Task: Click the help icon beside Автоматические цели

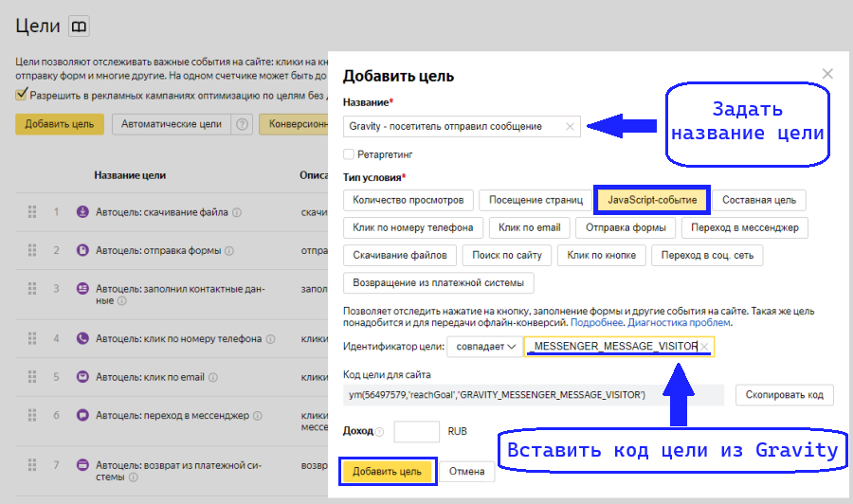Action: click(x=244, y=124)
